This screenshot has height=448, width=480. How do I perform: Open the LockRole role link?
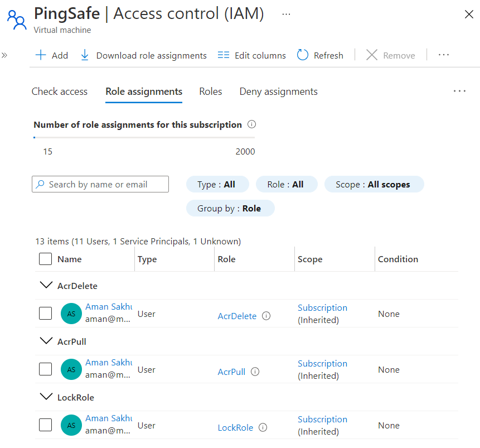pos(235,428)
